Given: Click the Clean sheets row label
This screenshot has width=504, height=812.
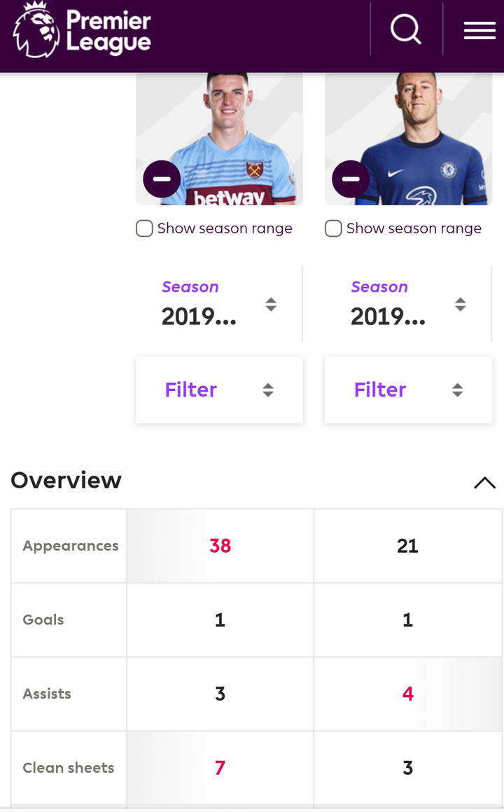Looking at the screenshot, I should [68, 768].
